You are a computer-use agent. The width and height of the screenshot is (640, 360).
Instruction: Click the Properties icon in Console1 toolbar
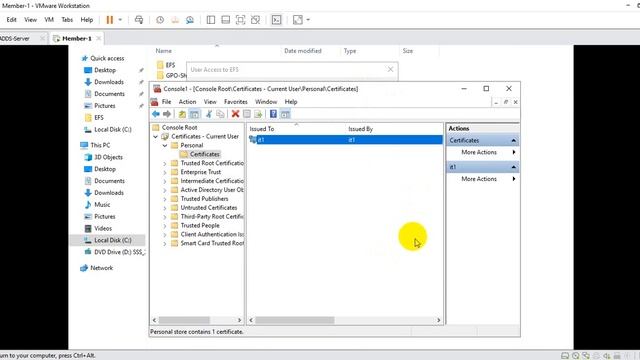(x=247, y=114)
